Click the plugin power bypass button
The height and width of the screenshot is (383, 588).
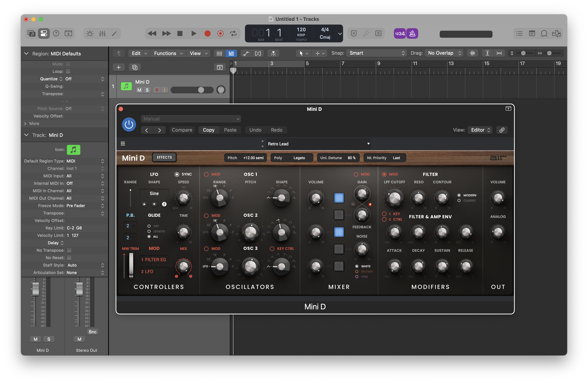click(129, 125)
